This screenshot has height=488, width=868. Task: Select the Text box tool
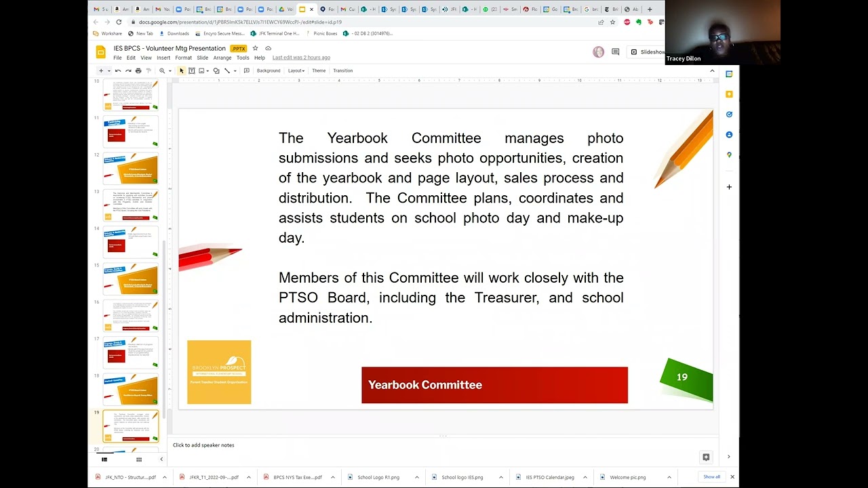[192, 70]
